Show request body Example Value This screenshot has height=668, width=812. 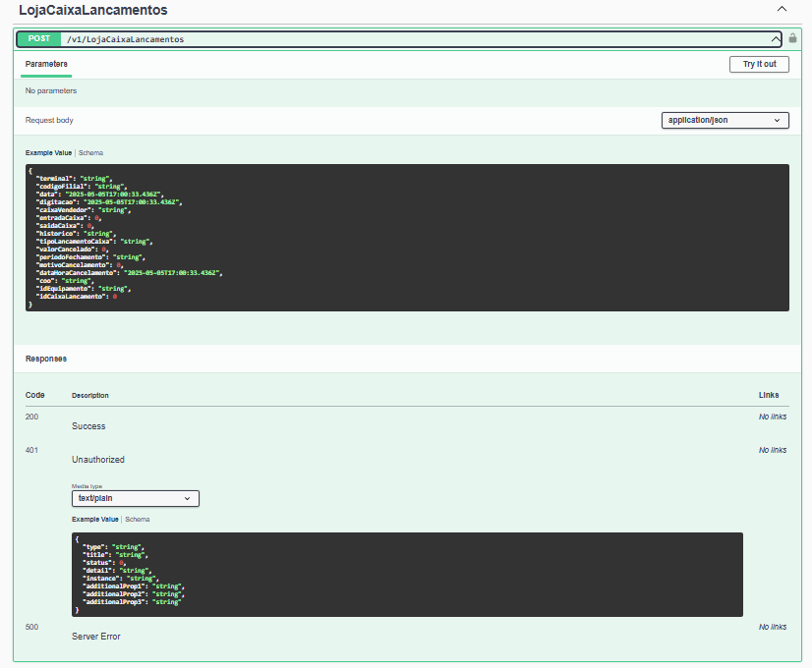click(x=48, y=153)
